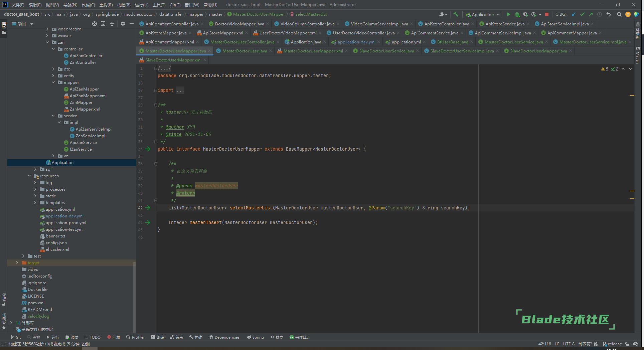Open the Profiler tool window
The width and height of the screenshot is (644, 350).
pyautogui.click(x=135, y=337)
